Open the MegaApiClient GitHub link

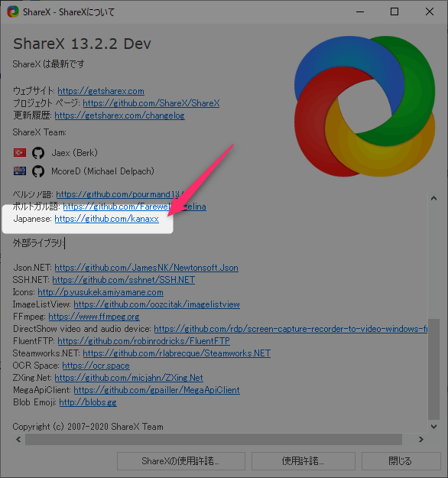157,390
